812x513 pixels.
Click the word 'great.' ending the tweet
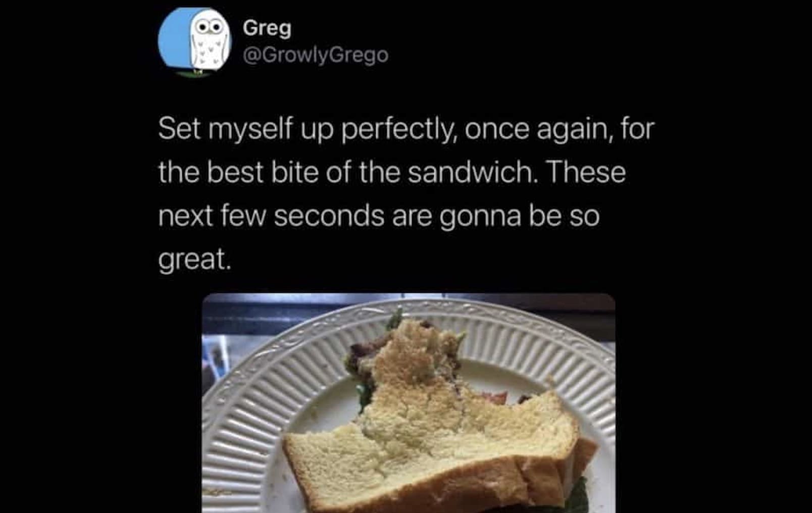click(x=194, y=260)
